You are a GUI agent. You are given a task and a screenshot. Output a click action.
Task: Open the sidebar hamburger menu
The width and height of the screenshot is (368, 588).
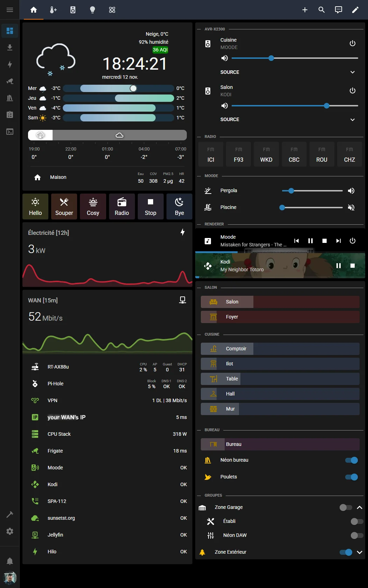10,10
